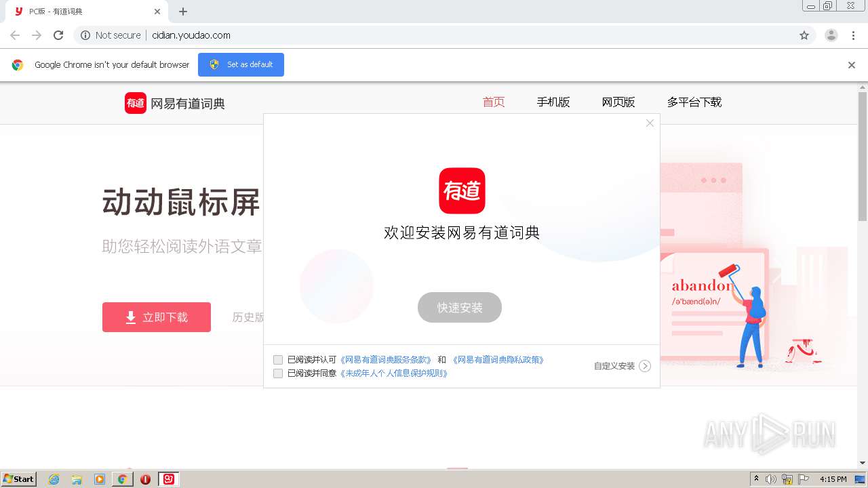Viewport: 868px width, 488px height.
Task: Click the Youdao Dictionary logo in the page header
Action: (174, 103)
